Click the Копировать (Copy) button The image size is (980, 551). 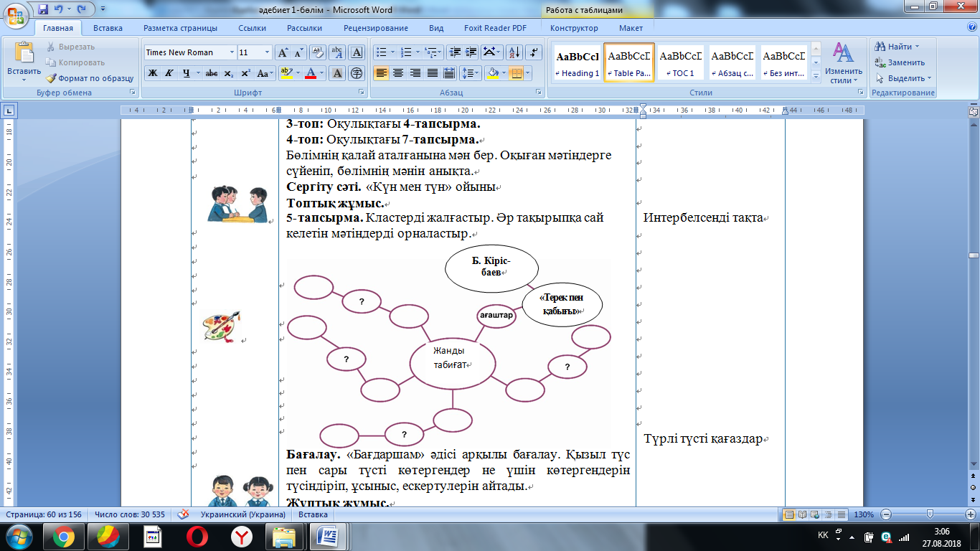75,62
